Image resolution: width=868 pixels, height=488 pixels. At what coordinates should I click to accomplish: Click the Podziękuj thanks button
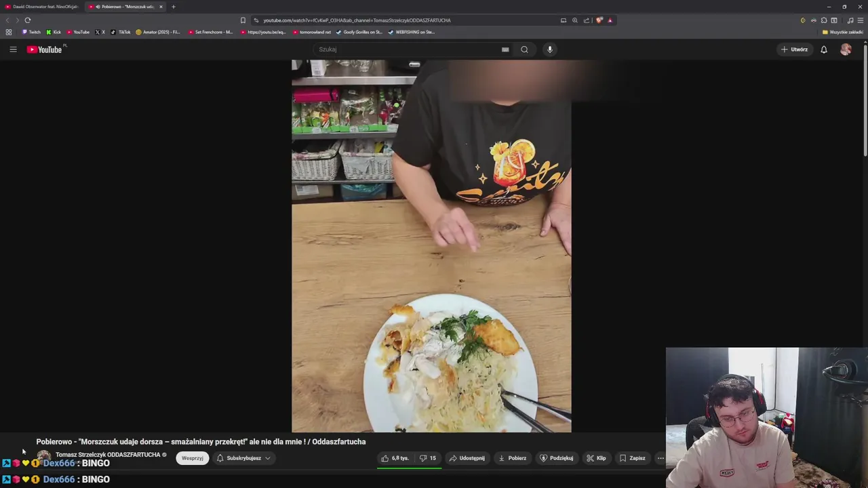[x=557, y=458]
